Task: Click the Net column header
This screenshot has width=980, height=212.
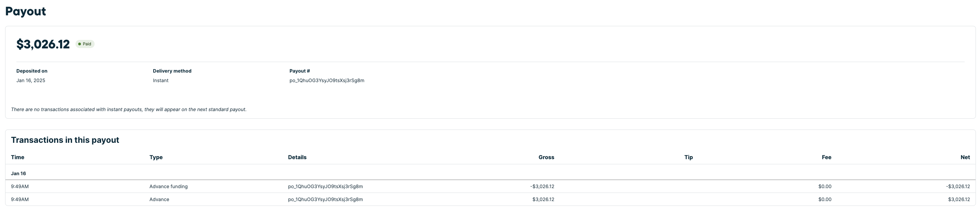Action: [965, 157]
